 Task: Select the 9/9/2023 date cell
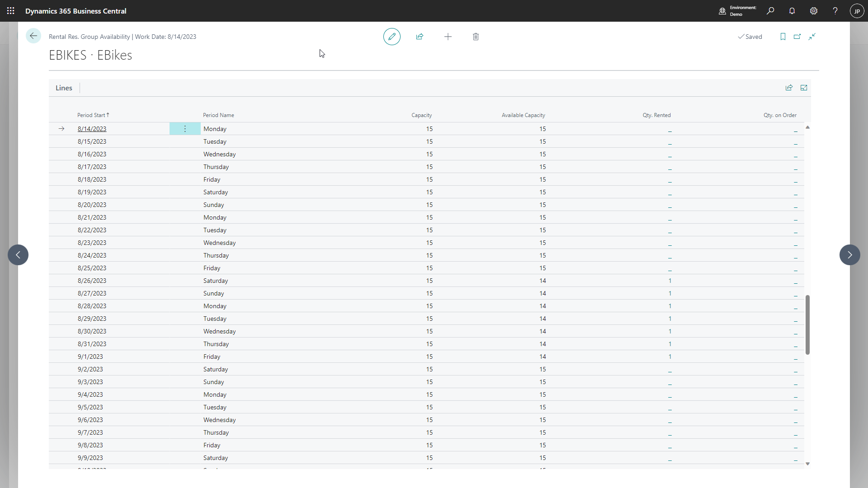pyautogui.click(x=90, y=458)
